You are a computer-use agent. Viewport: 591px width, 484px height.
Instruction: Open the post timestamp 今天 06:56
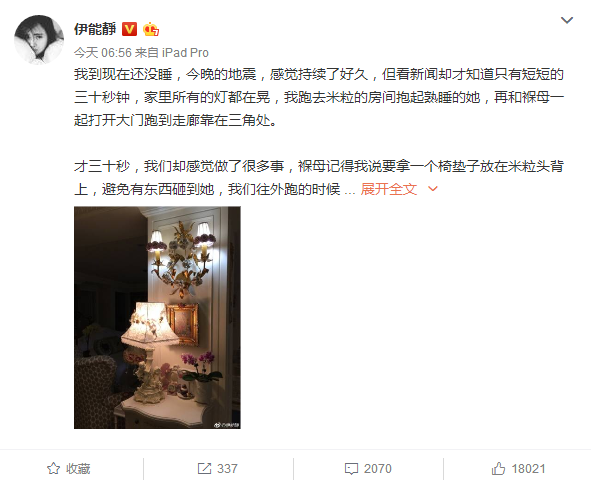(x=103, y=53)
